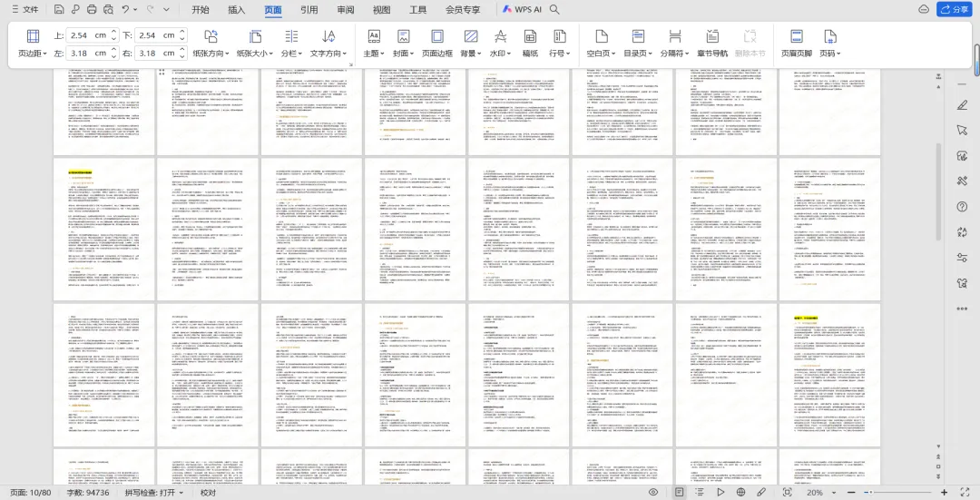Open 纸张大小 paper size dropdown
The image size is (980, 500).
coord(255,44)
